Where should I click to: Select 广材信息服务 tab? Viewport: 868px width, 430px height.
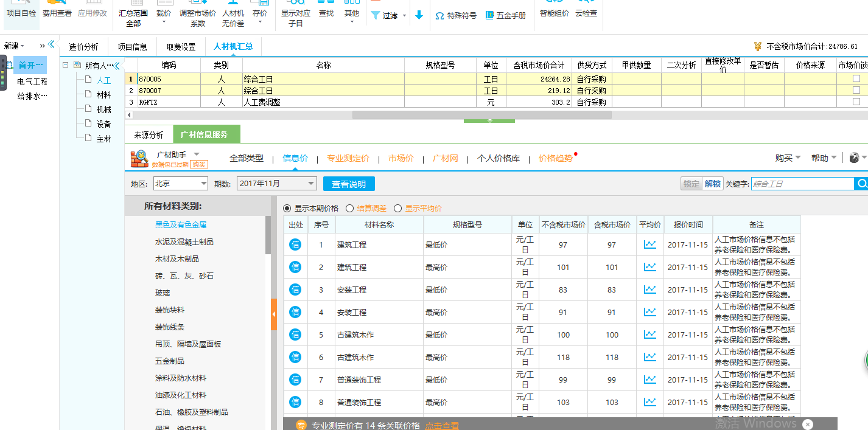click(x=206, y=135)
